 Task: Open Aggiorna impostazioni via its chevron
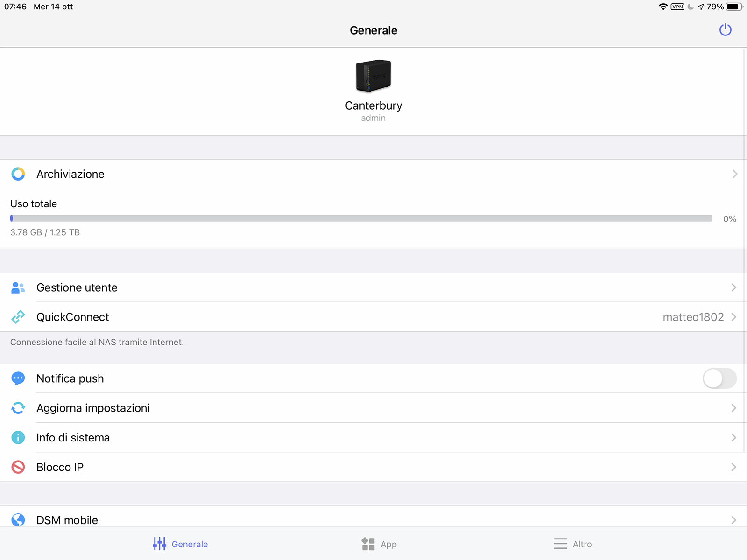[x=734, y=408]
